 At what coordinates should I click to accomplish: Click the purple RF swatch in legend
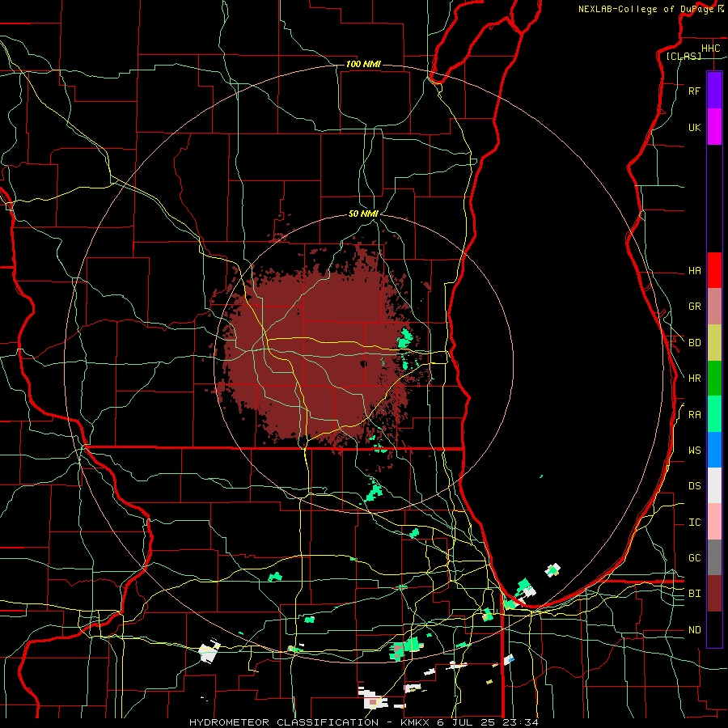[714, 91]
